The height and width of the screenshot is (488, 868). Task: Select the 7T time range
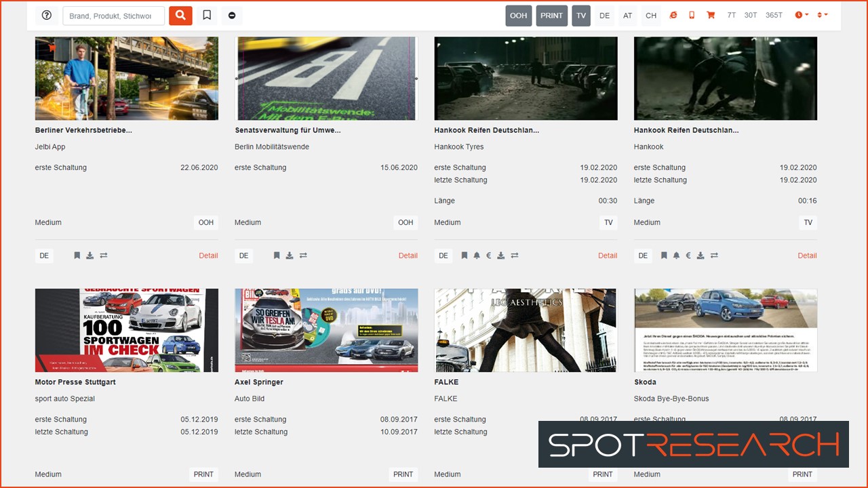click(731, 15)
